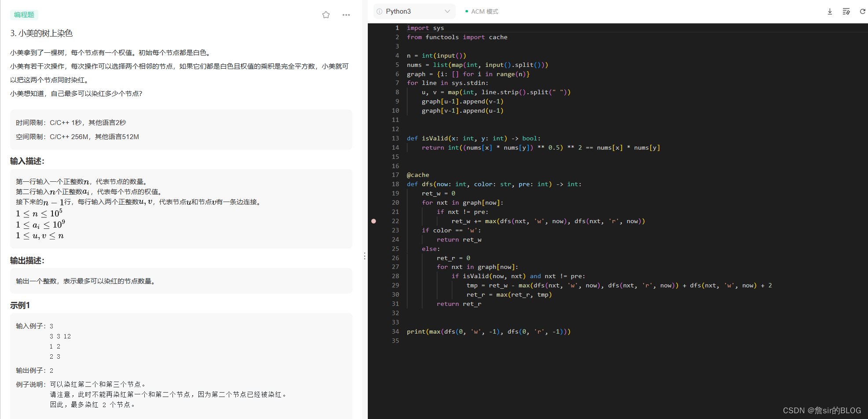
Task: Open the three-dot more options menu
Action: pos(346,15)
